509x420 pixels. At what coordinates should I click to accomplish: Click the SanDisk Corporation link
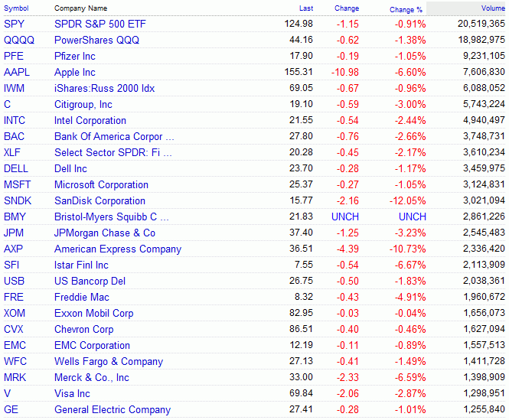(100, 200)
